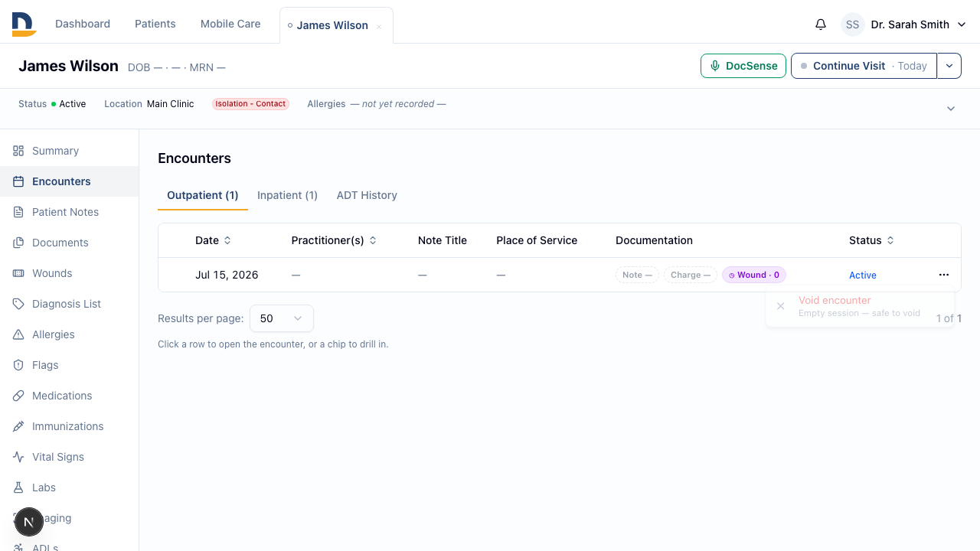The height and width of the screenshot is (551, 980).
Task: Click the Encounters calendar icon
Action: (18, 181)
